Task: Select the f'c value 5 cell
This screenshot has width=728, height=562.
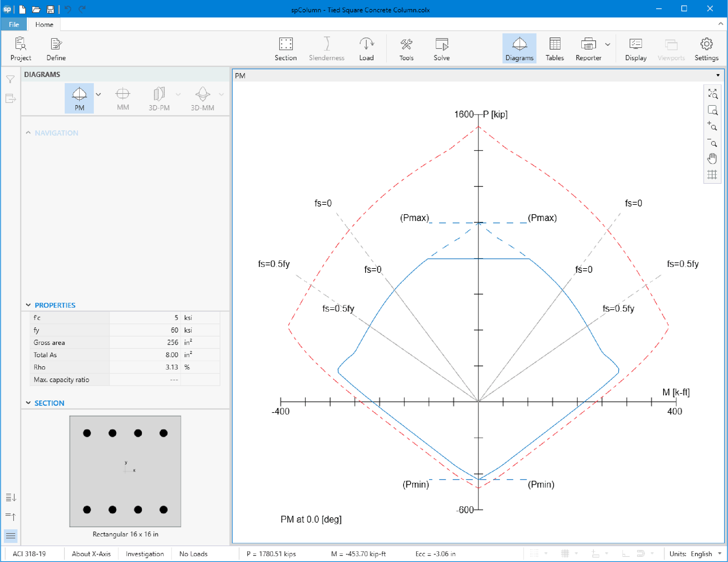Action: 145,318
